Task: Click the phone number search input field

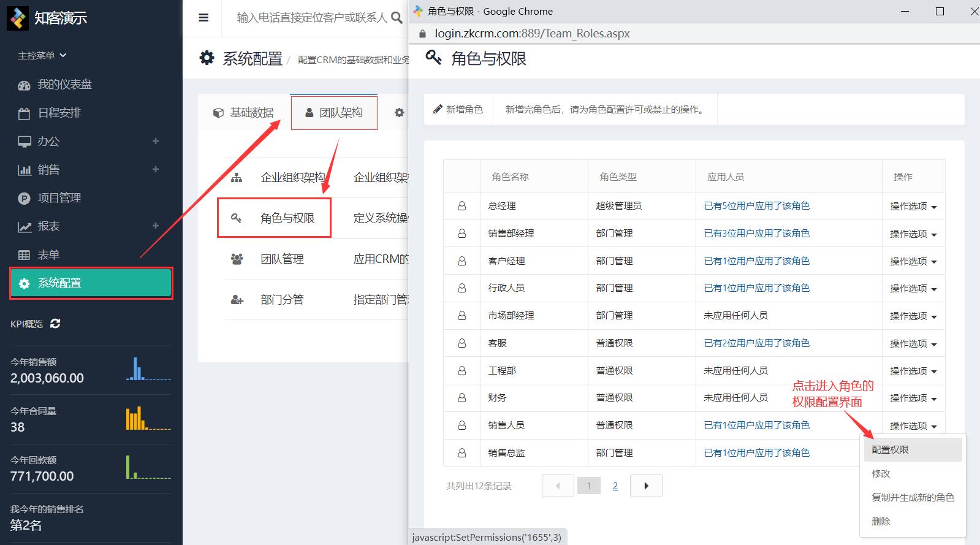Action: (x=311, y=18)
